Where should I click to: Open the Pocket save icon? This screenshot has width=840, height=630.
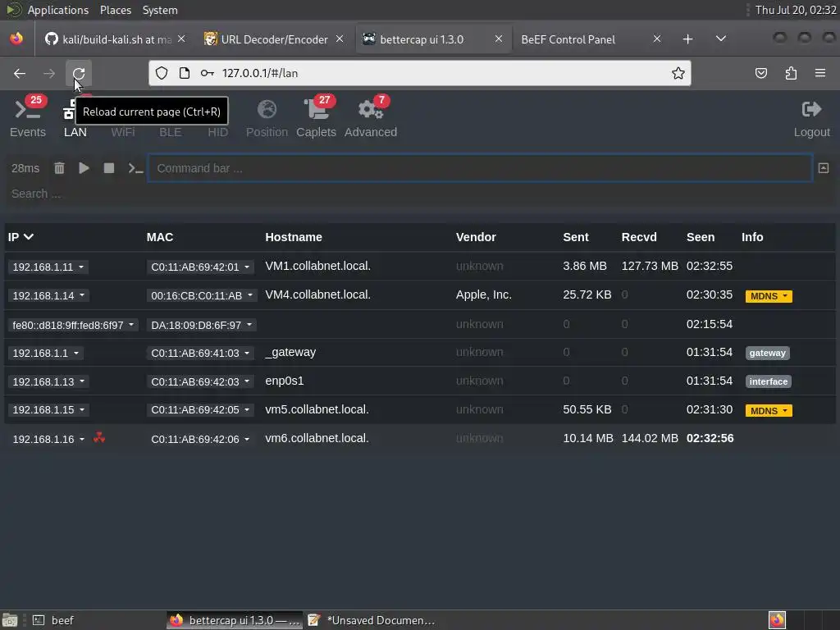click(760, 73)
